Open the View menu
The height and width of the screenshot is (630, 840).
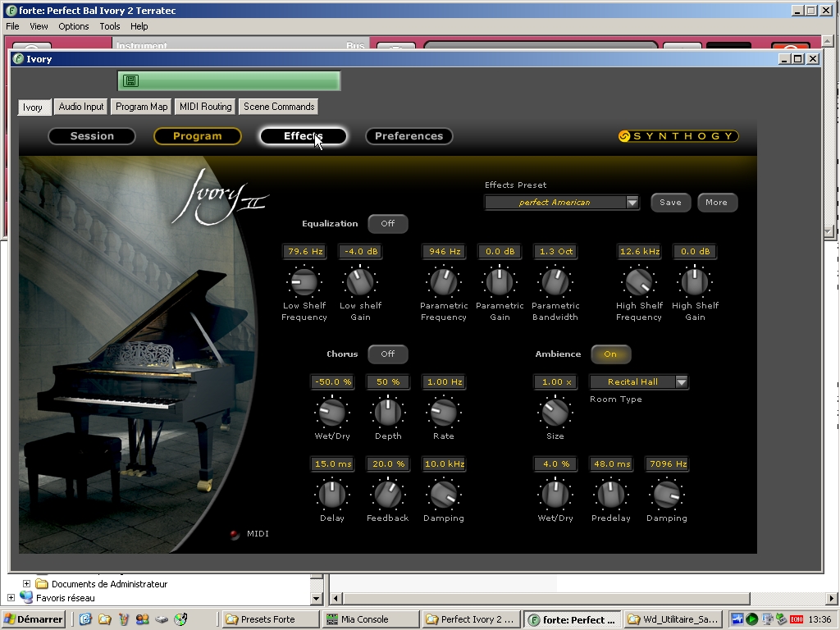click(x=39, y=26)
